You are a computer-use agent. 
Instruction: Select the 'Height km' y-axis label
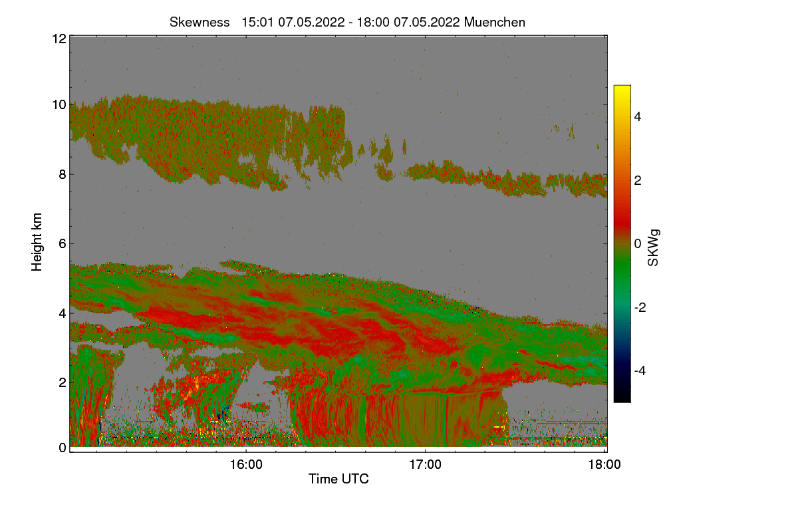point(37,242)
